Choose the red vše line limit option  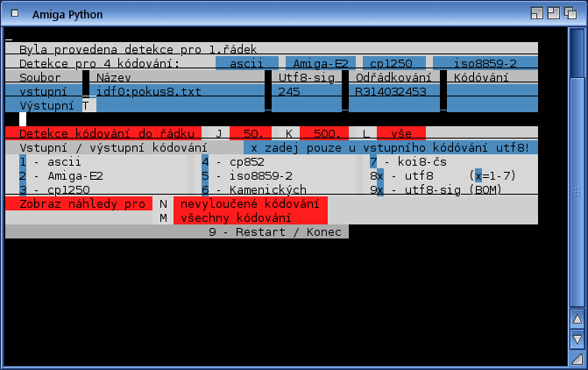click(x=400, y=133)
